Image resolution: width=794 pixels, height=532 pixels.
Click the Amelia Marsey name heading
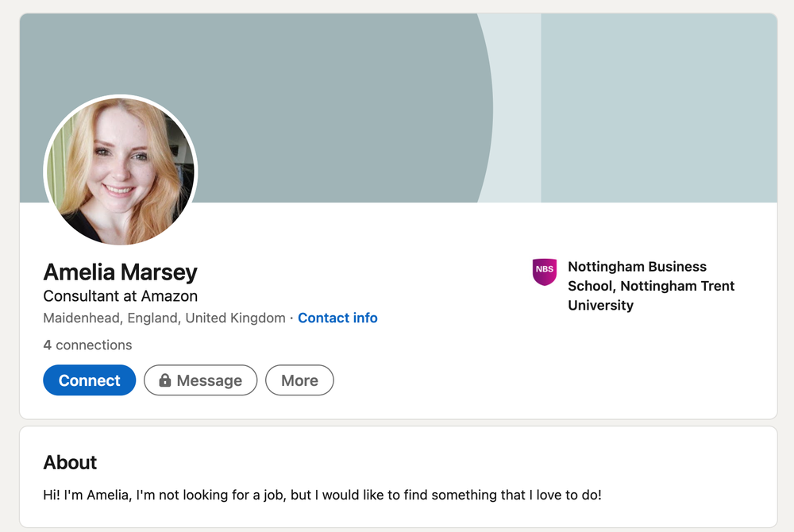click(120, 272)
